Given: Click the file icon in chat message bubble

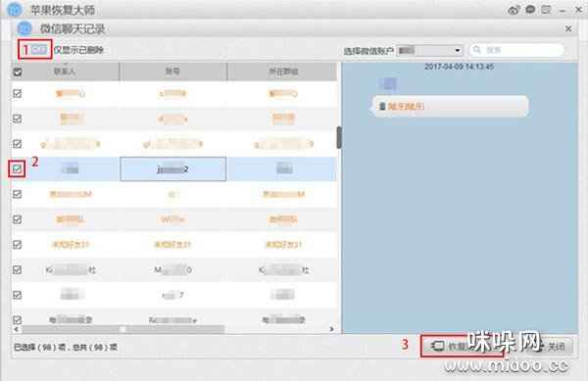Looking at the screenshot, I should (382, 107).
